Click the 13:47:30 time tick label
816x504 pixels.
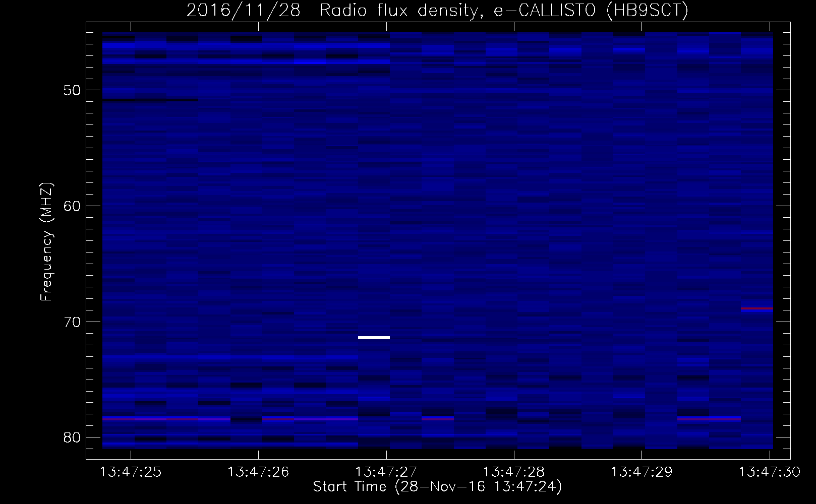(770, 472)
